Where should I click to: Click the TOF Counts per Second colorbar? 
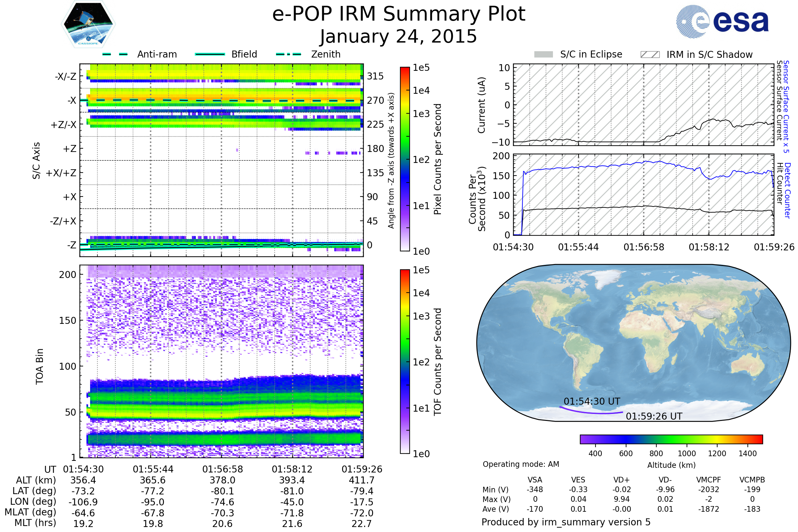tap(405, 361)
